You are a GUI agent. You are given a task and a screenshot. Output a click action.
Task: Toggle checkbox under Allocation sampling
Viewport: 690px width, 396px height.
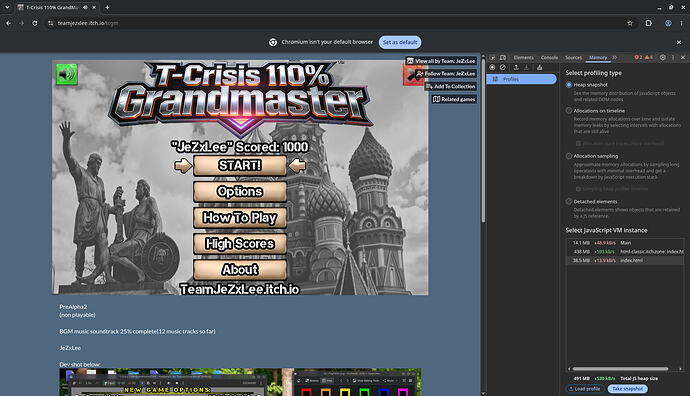578,189
